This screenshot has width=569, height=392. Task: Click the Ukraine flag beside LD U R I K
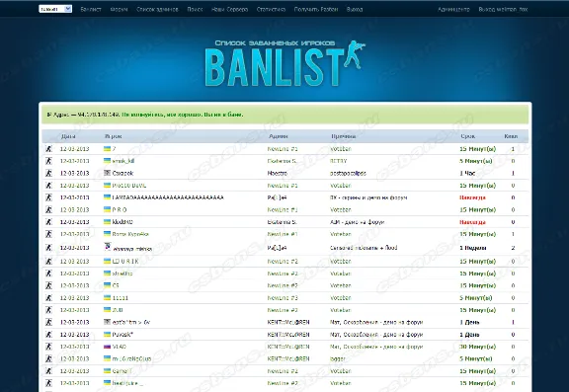coord(107,261)
